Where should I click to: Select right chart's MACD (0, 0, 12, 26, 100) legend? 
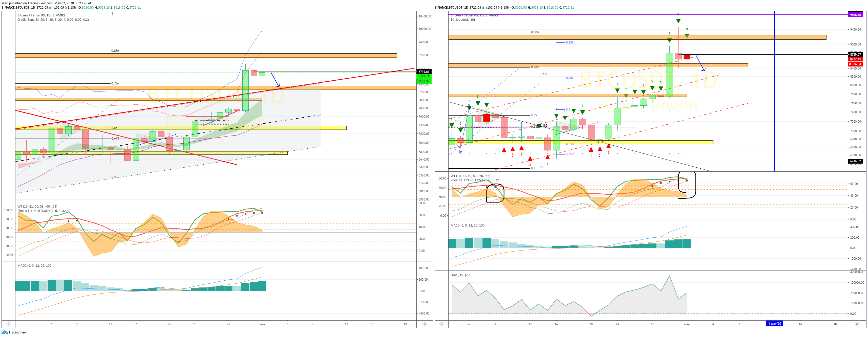(468, 226)
